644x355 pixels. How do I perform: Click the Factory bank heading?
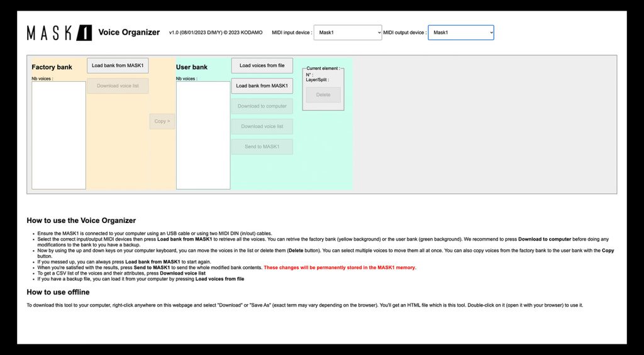click(x=52, y=67)
